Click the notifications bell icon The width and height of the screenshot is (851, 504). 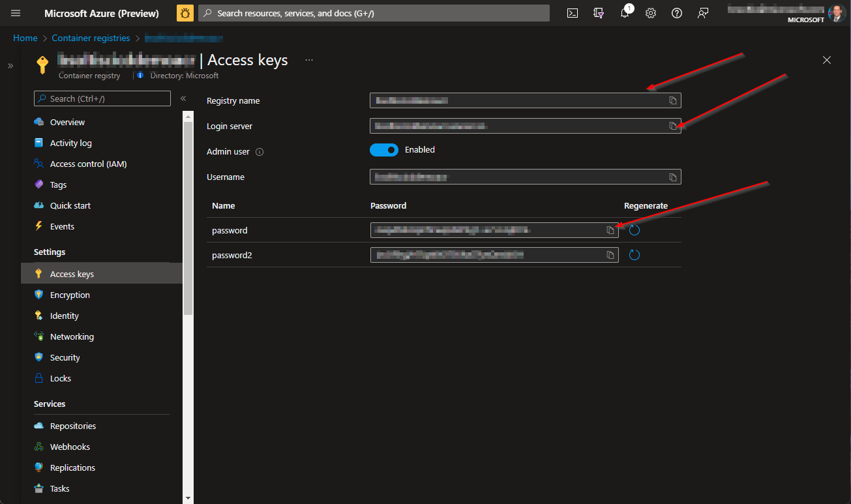pyautogui.click(x=625, y=13)
